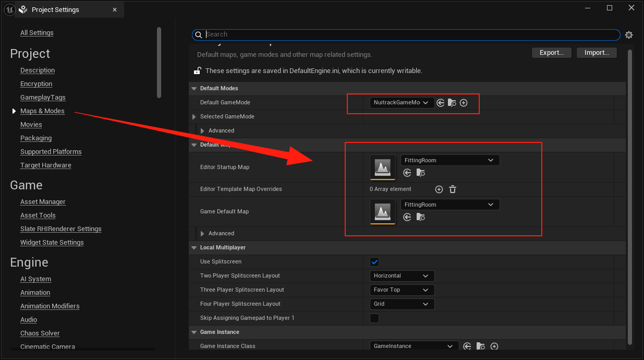Go to the Description settings page
Image resolution: width=644 pixels, height=360 pixels.
tap(38, 70)
